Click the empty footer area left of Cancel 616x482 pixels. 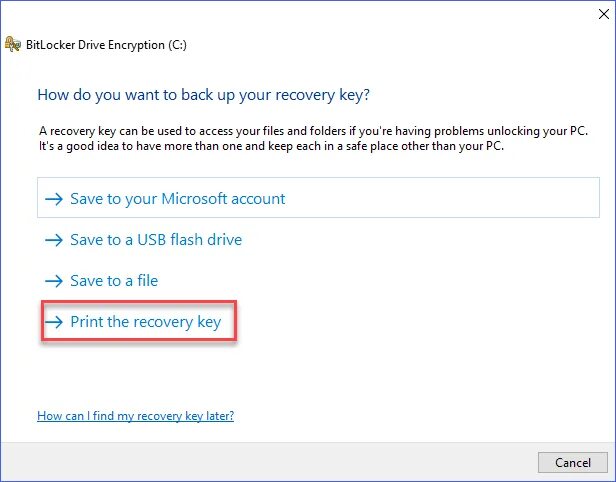(270, 462)
